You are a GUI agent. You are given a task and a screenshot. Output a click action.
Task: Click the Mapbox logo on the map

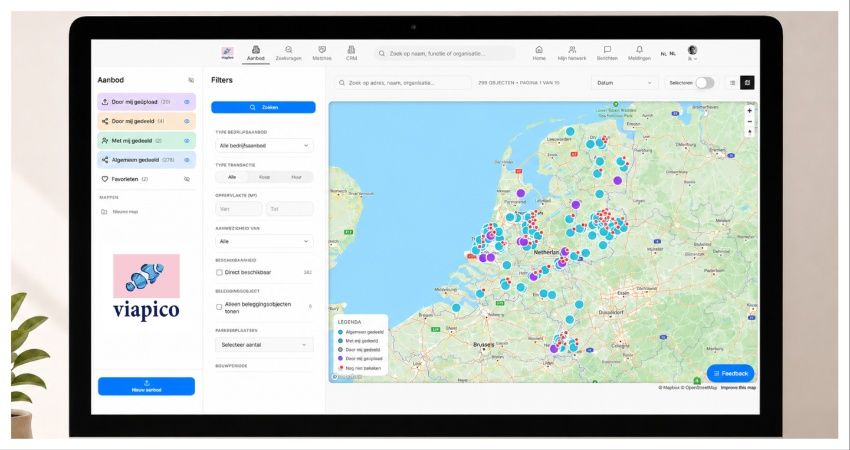click(x=347, y=377)
